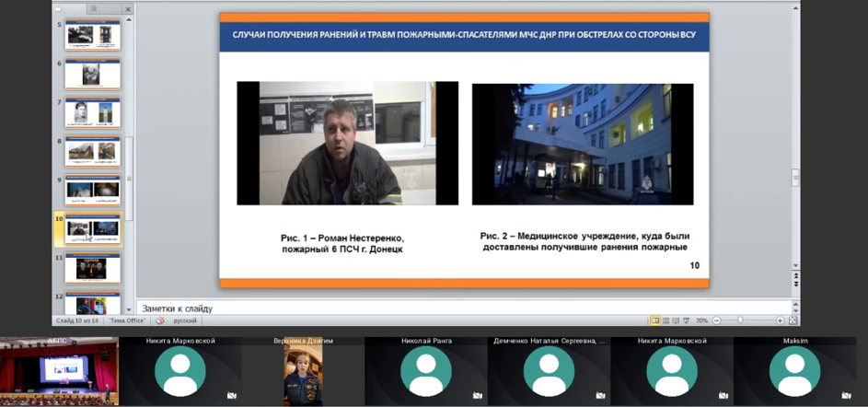Switch to Reading view in status bar
The image size is (868, 407).
coord(676,320)
